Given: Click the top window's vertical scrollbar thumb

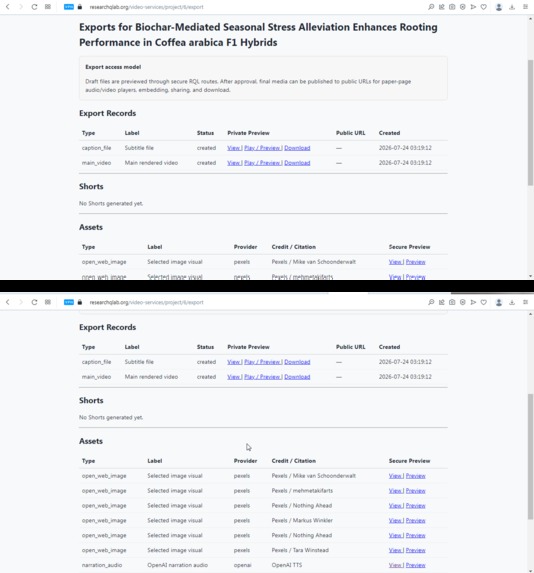Looking at the screenshot, I should (530, 123).
